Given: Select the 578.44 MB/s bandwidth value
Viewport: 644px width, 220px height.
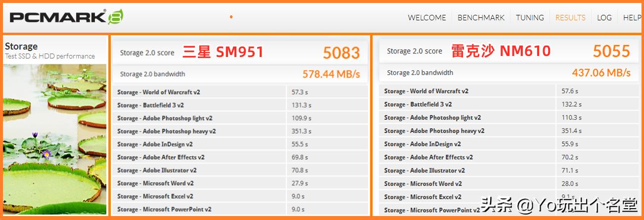Looking at the screenshot, I should click(331, 74).
